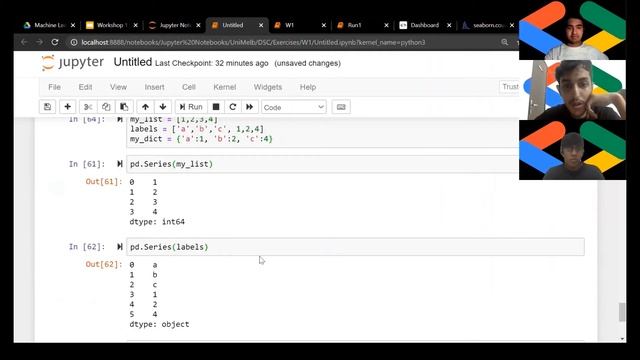Click the Jupyter logo
Viewport: 640px width, 360px height.
pos(73,62)
